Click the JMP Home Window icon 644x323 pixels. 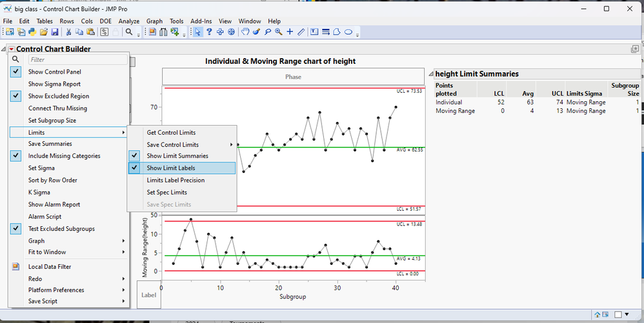tap(598, 315)
